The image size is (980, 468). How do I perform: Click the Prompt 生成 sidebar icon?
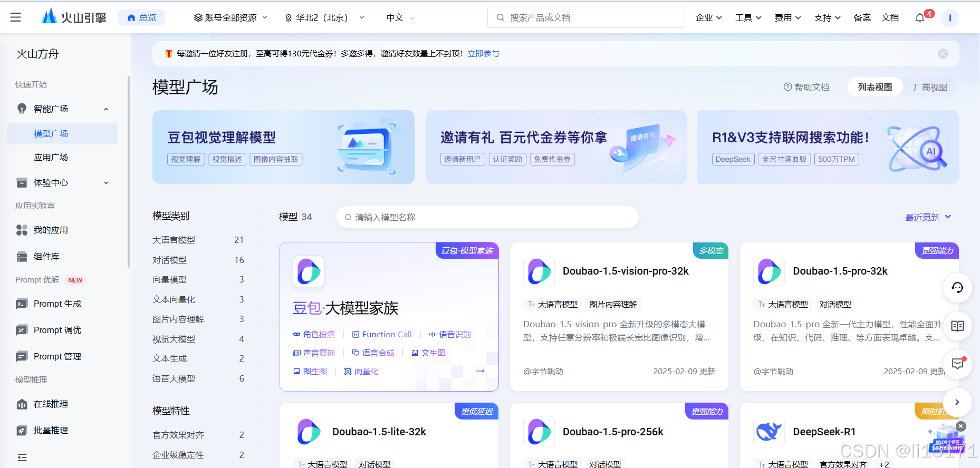[x=22, y=304]
